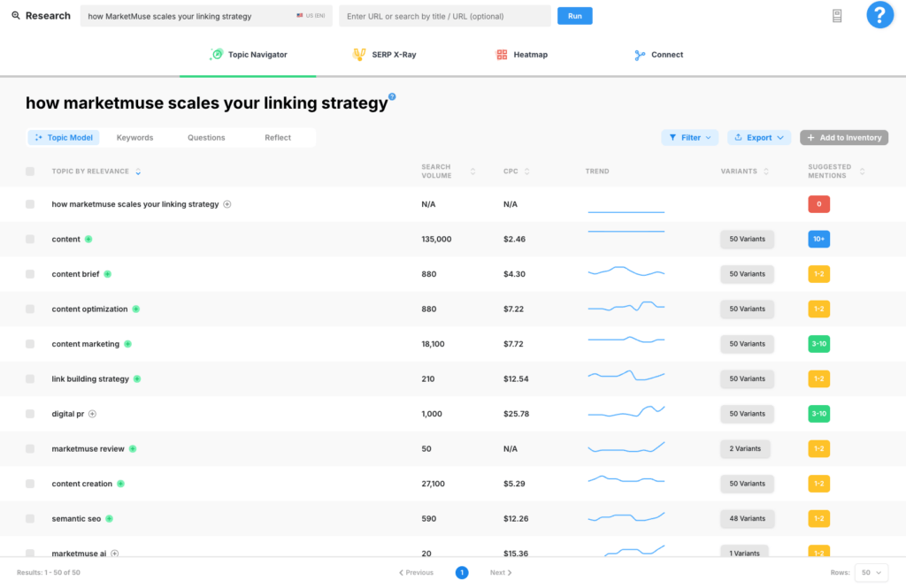
Task: Expand the Export dropdown
Action: click(759, 137)
